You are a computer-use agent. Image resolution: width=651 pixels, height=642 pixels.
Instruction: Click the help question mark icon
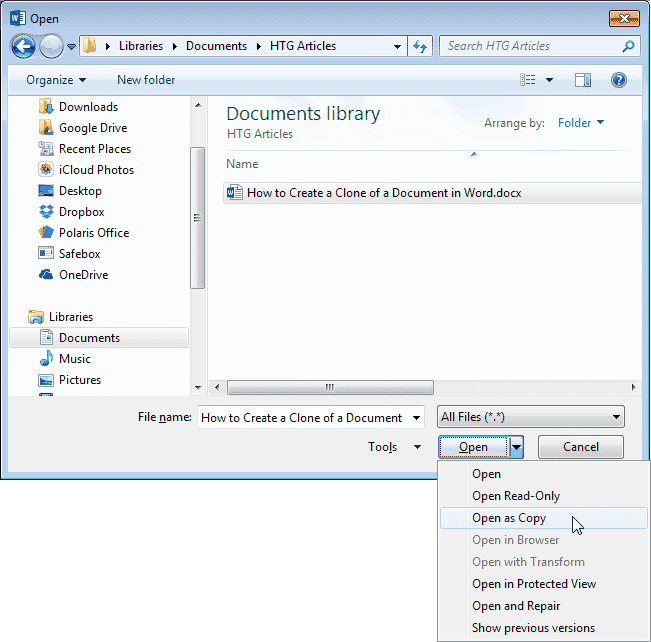click(x=619, y=80)
